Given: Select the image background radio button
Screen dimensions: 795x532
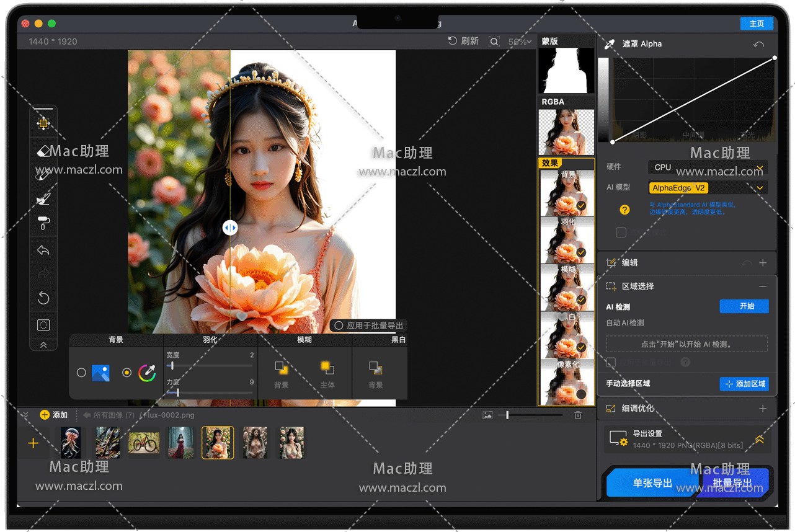Looking at the screenshot, I should (x=81, y=373).
